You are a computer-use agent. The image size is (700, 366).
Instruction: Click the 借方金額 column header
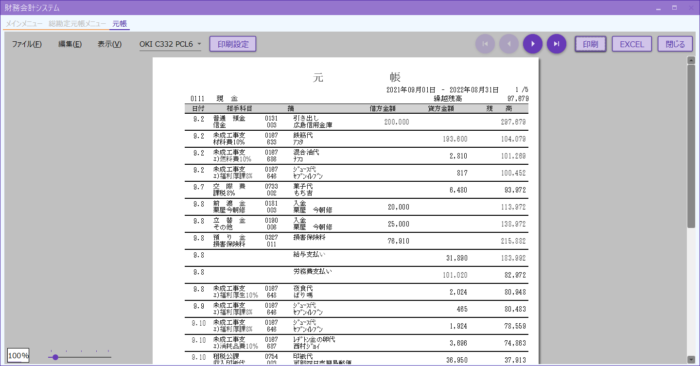[383, 108]
